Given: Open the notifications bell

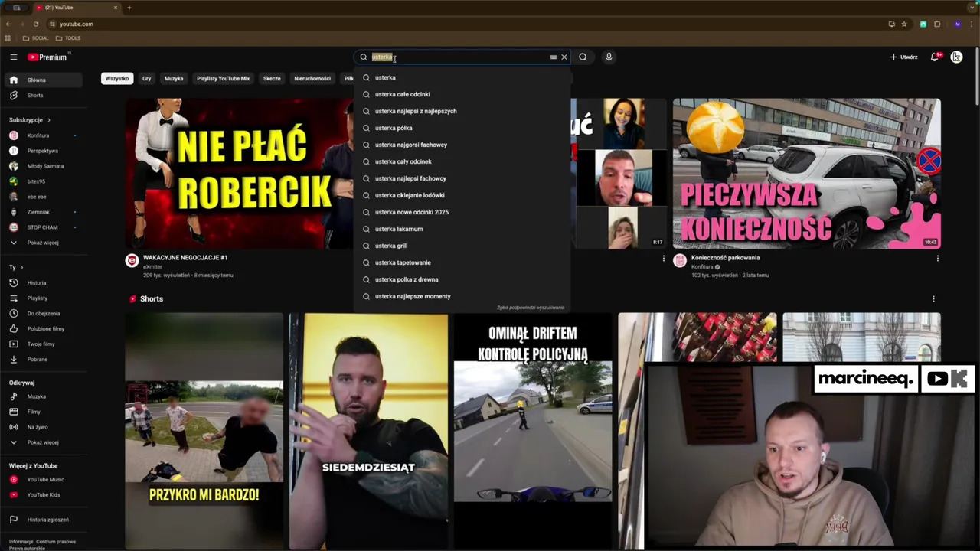Looking at the screenshot, I should (935, 57).
